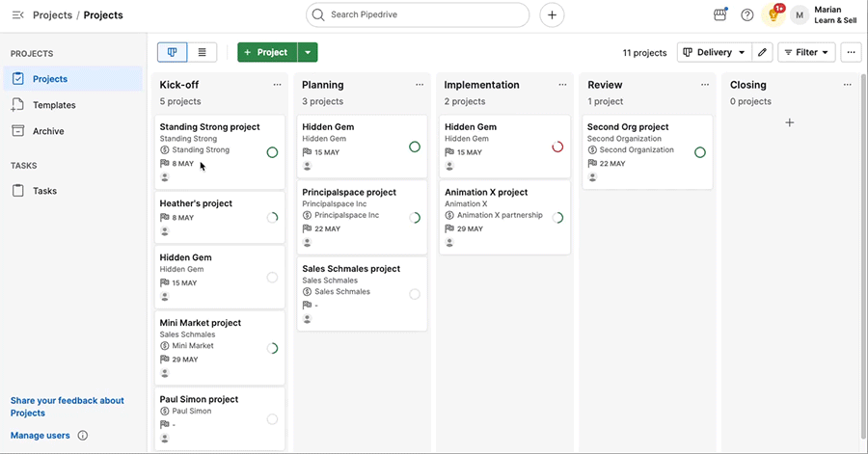Open the Delivery board dropdown
Viewport: 868px width, 454px height.
click(x=714, y=53)
